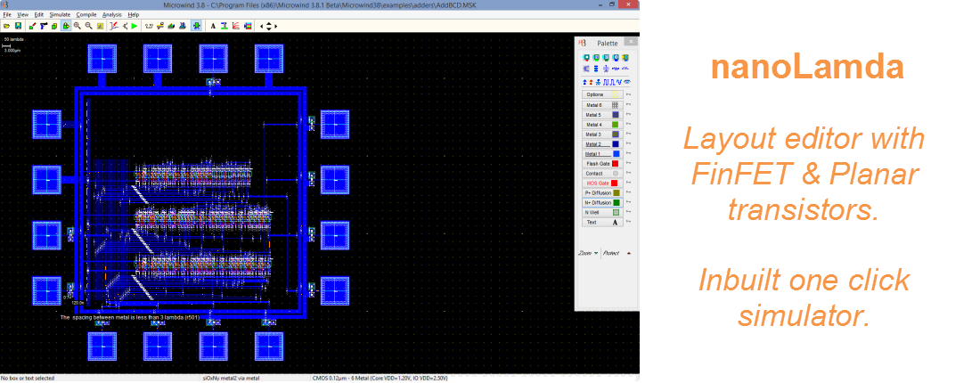Select the Flash Gate layer button

pyautogui.click(x=602, y=163)
